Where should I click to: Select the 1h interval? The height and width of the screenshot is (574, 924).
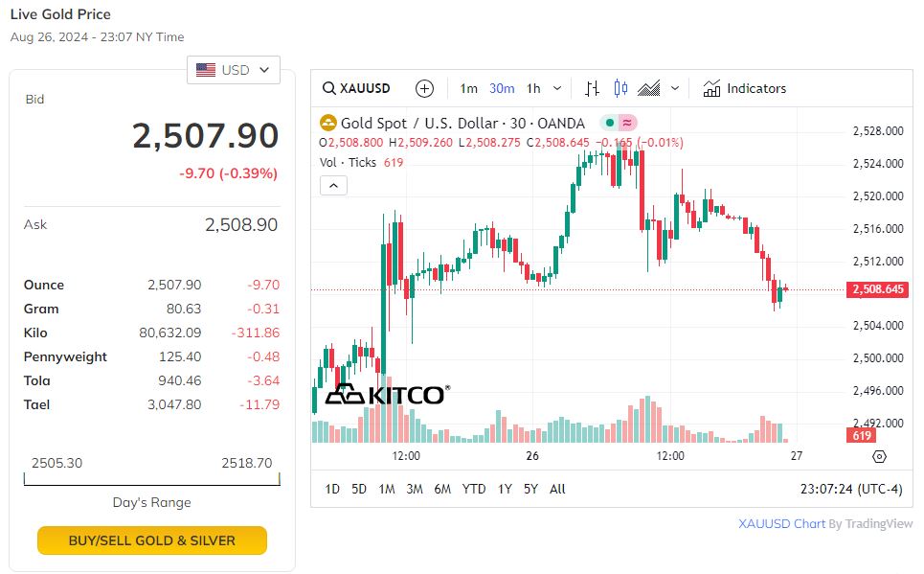click(x=533, y=88)
